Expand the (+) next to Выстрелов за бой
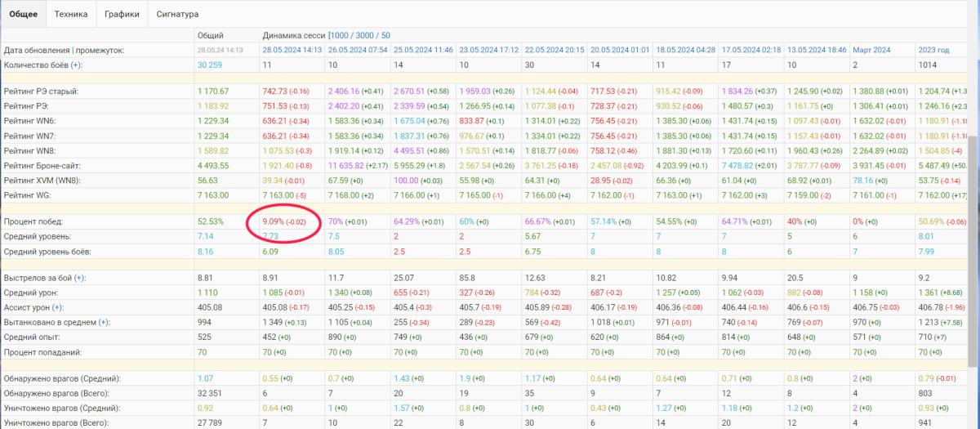 point(79,279)
